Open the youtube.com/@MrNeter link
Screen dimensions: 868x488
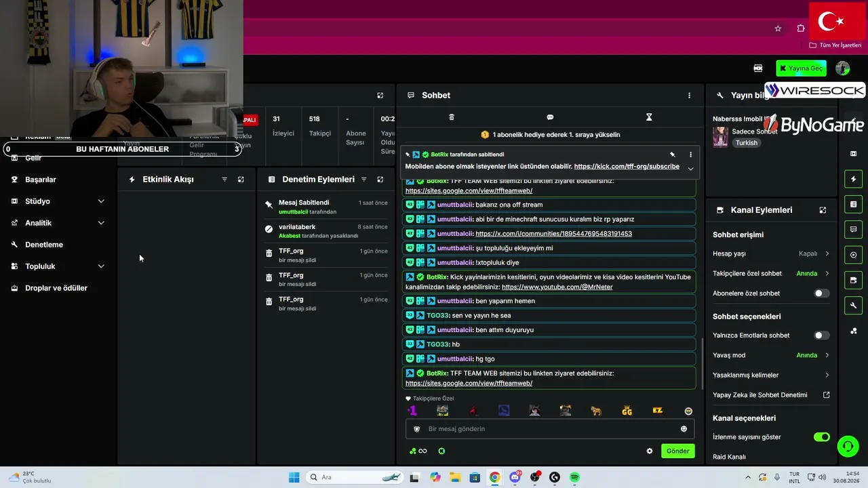pos(557,287)
